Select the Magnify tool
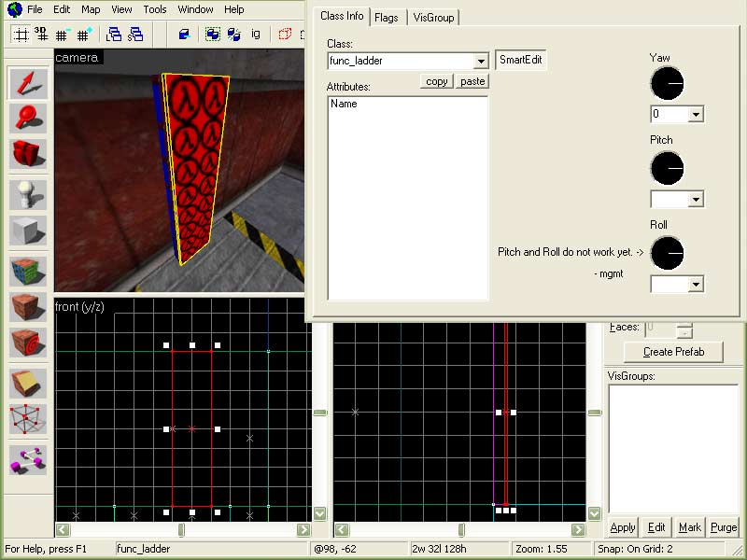This screenshot has height=560, width=747. [x=28, y=119]
